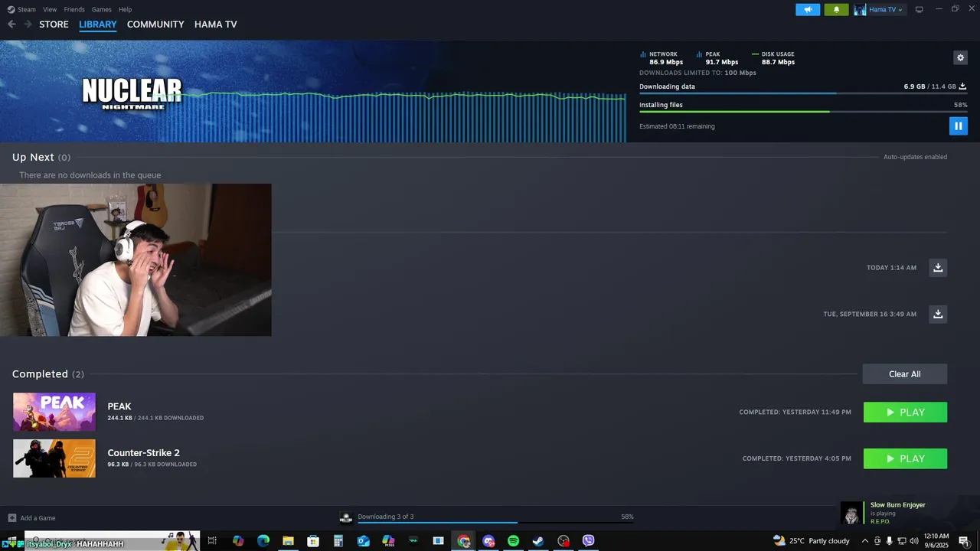
Task: Click the DISK USAGE 88.7 Mbps stat
Action: point(774,58)
